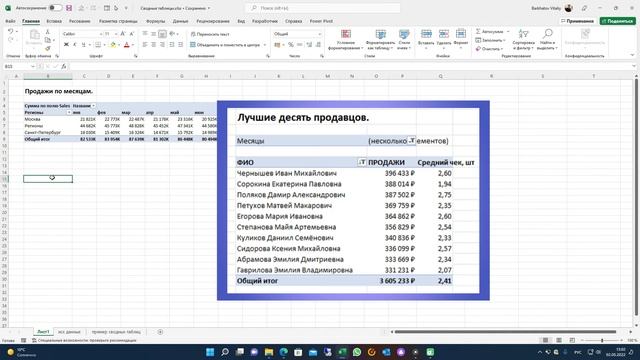The height and width of the screenshot is (360, 640).
Task: Click the Align Left icon
Action: pyautogui.click(x=145, y=44)
